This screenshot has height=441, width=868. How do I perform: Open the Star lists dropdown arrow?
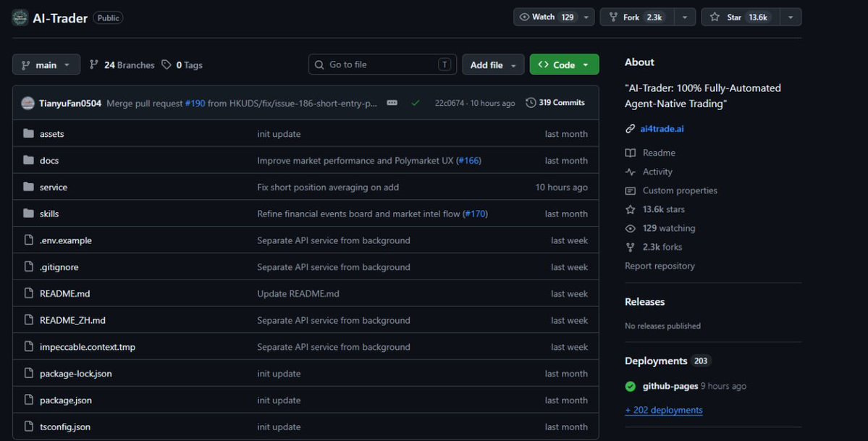click(x=791, y=17)
